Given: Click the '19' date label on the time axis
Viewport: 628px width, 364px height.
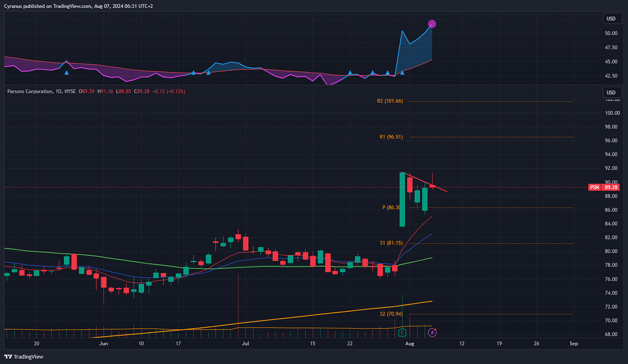Looking at the screenshot, I should point(499,344).
